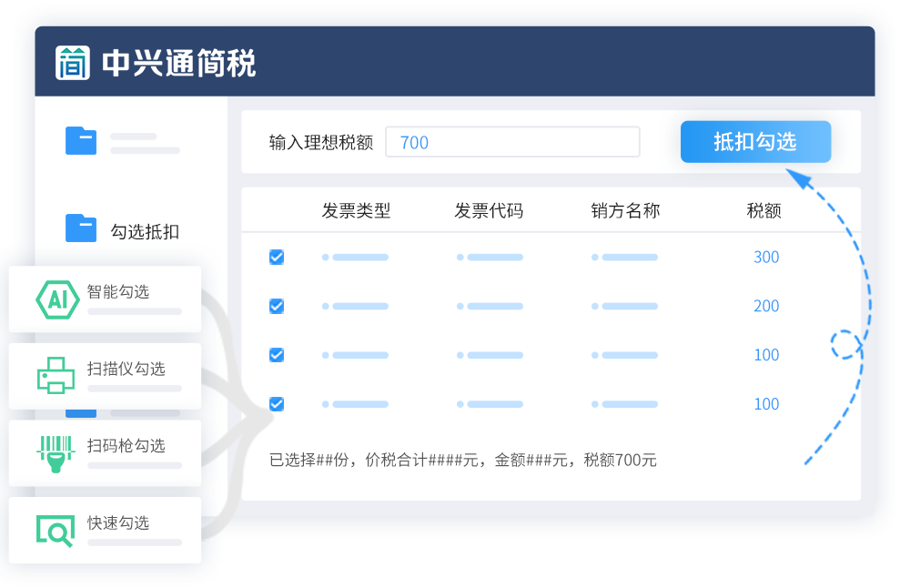Focus the 输入理想税额 input field
Screen dimensions: 910x588
click(513, 142)
